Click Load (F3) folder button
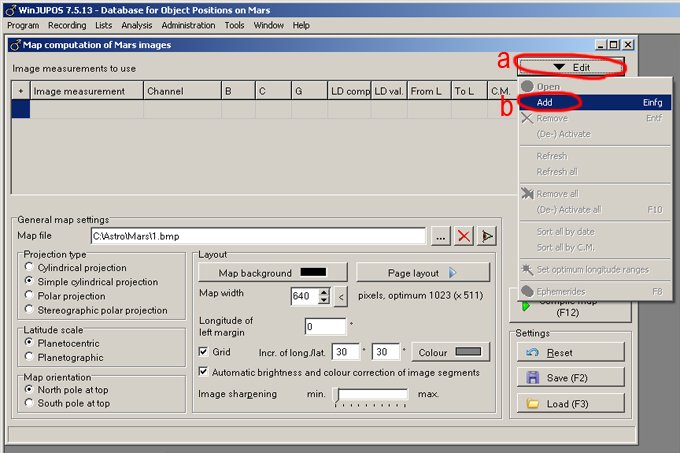This screenshot has height=453, width=680. (571, 403)
